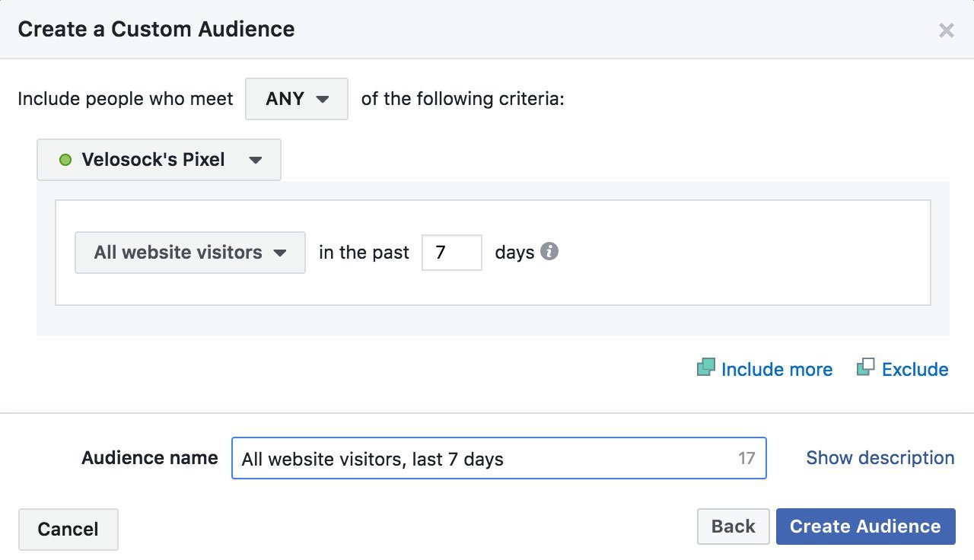Click the days number field showing 7

(453, 252)
